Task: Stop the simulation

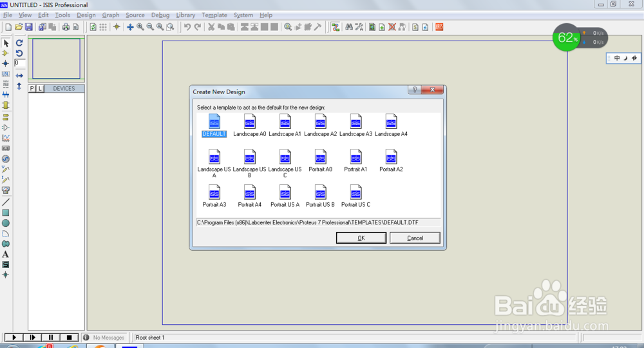Action: click(x=69, y=337)
